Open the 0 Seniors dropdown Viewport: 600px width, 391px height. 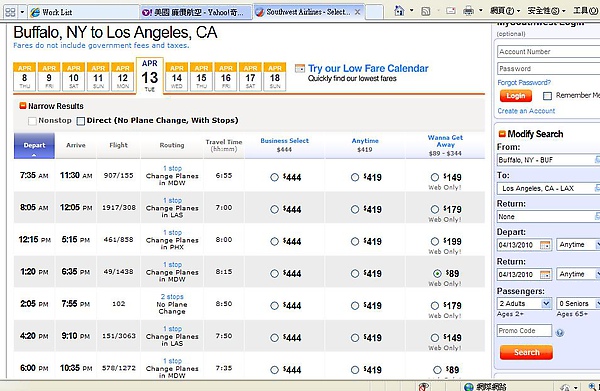578,303
